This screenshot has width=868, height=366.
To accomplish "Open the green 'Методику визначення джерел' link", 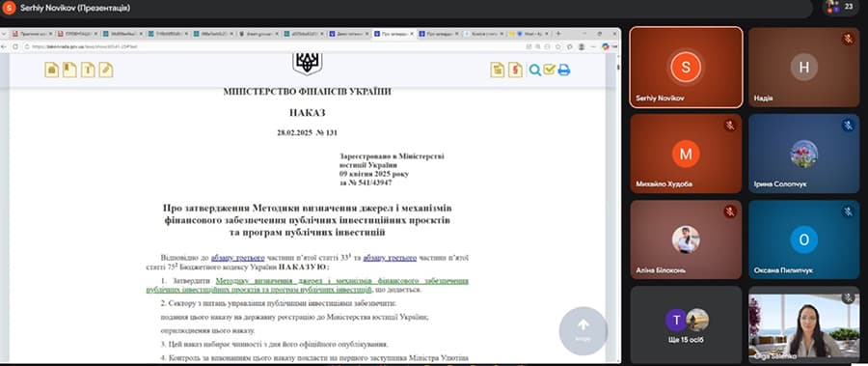I will point(308,285).
